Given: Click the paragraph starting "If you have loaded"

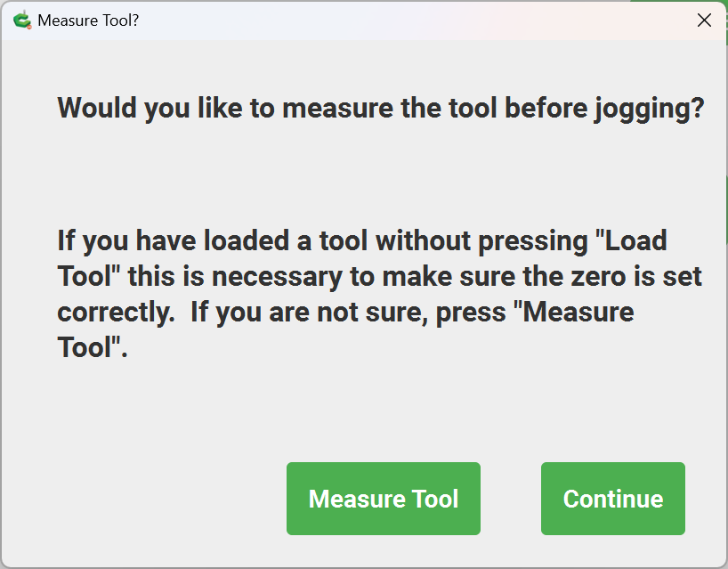Looking at the screenshot, I should click(x=380, y=294).
